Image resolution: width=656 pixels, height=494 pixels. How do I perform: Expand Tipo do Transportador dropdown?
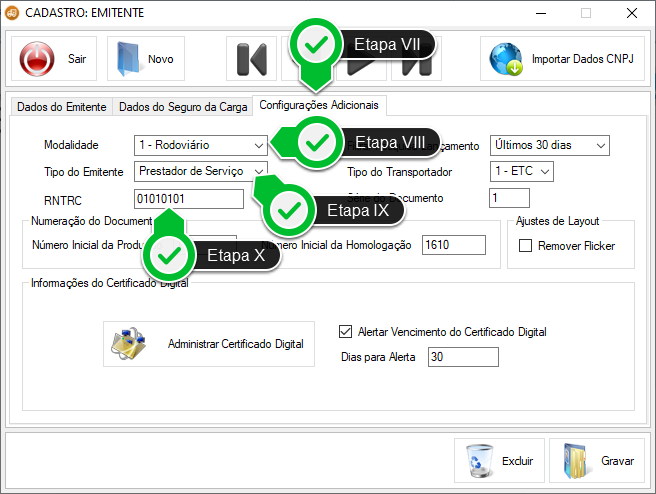522,171
